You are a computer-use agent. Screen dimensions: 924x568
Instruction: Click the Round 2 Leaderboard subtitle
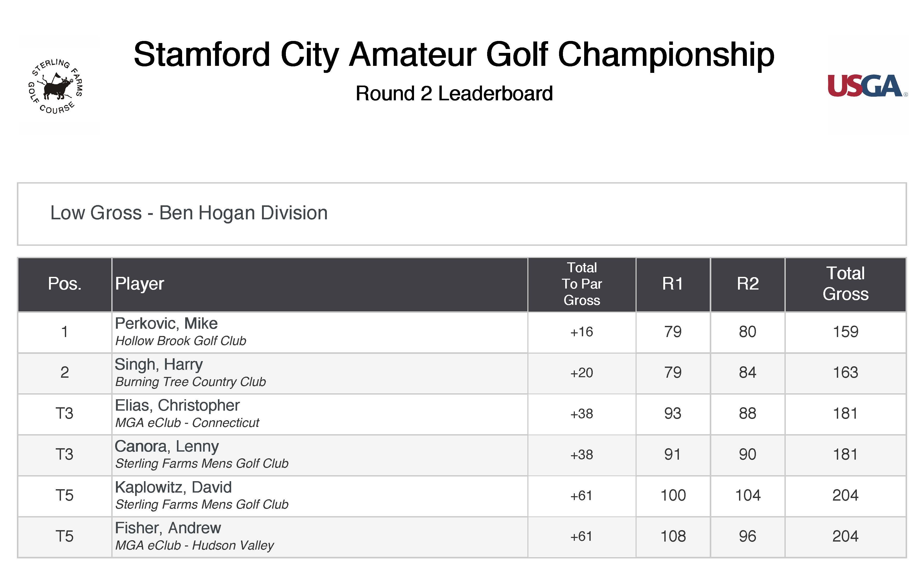tap(454, 94)
